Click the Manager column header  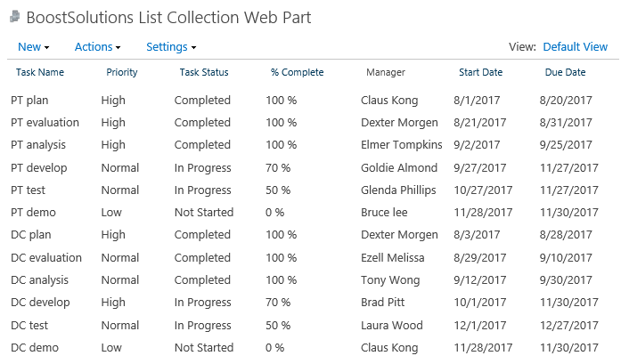(386, 72)
